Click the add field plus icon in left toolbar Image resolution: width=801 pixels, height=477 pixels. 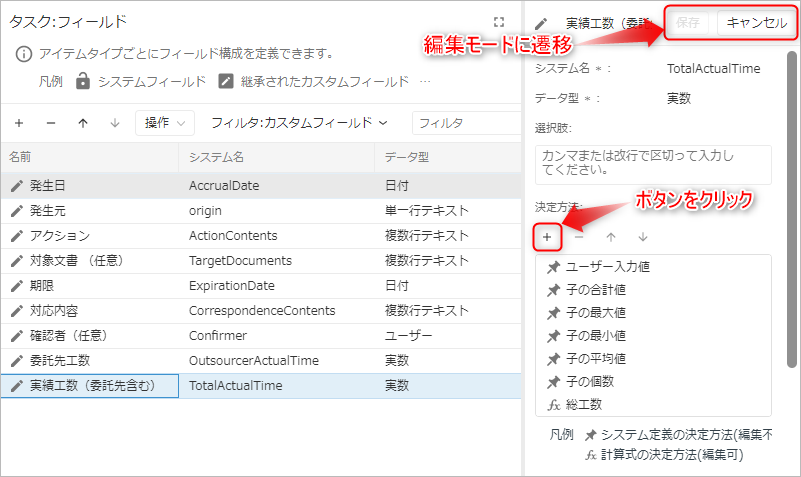[19, 123]
